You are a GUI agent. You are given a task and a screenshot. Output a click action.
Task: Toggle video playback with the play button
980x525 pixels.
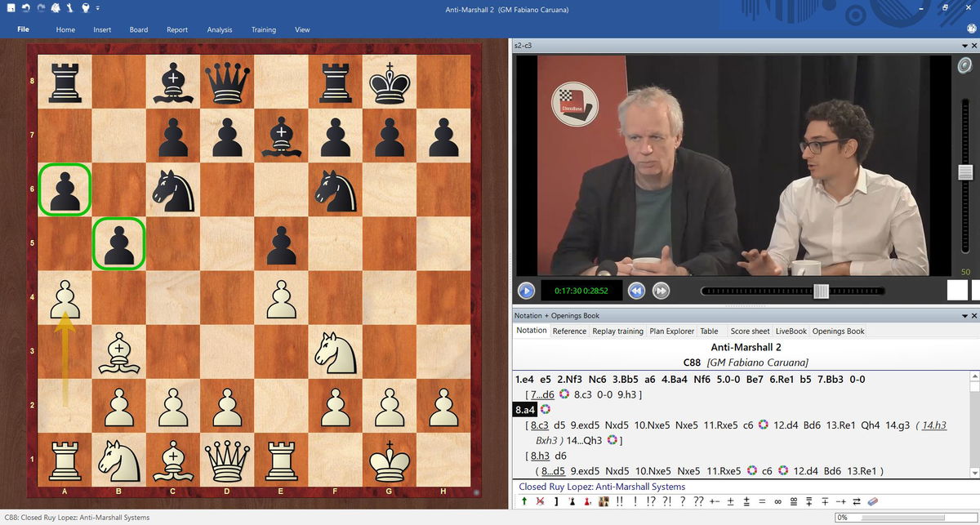coord(527,291)
